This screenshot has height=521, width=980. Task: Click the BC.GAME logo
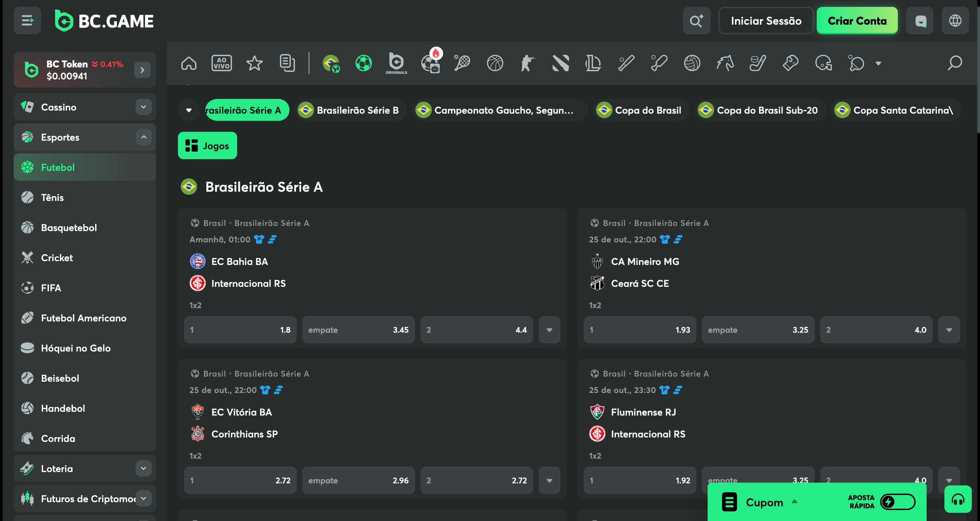tap(104, 21)
